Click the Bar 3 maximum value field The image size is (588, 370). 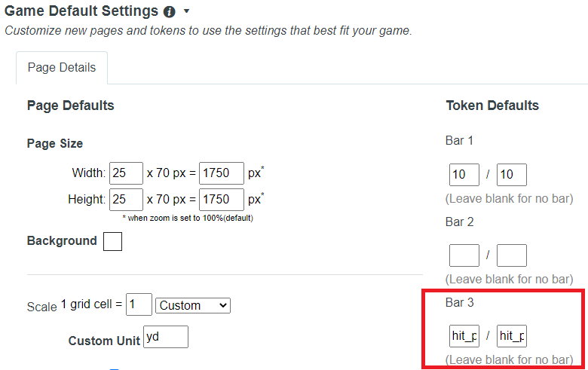512,336
